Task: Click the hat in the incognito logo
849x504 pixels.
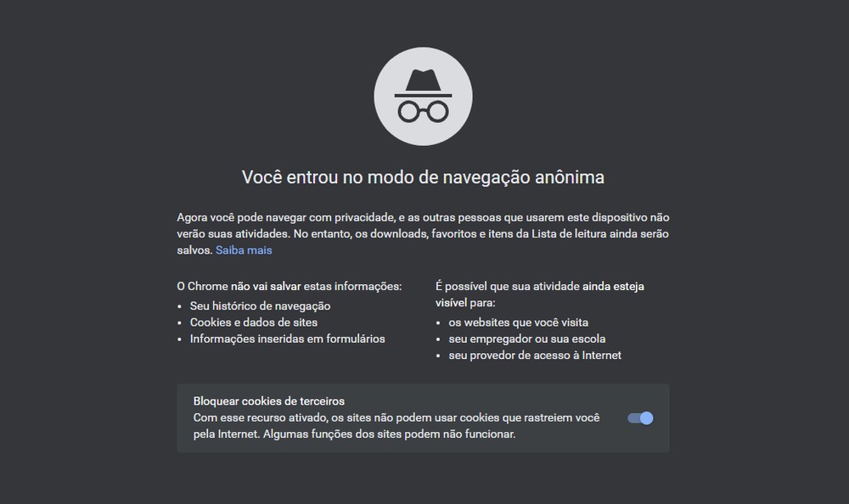Action: pyautogui.click(x=423, y=83)
